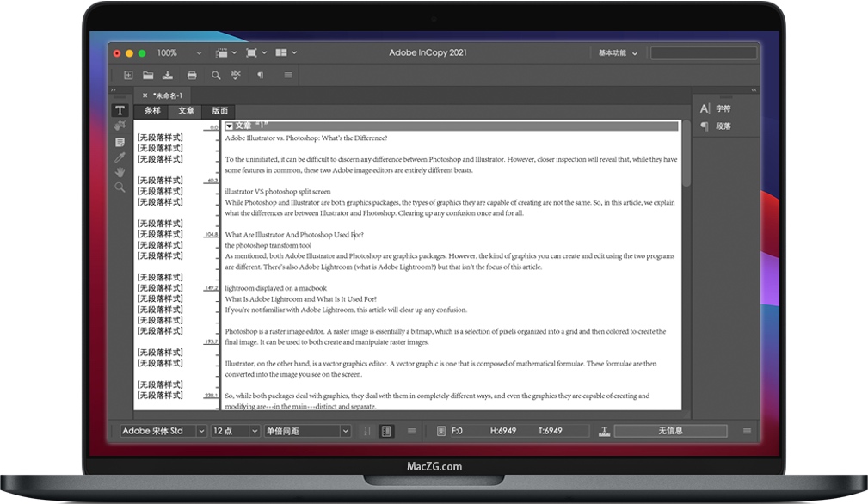868x504 pixels.
Task: Click the line 'What Are Illustrator And Photoshop Used For?'
Action: (294, 235)
